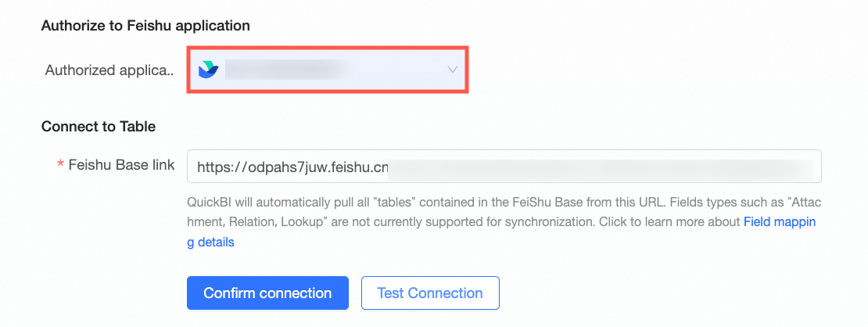Click empty right end of application dropdown

[400, 70]
